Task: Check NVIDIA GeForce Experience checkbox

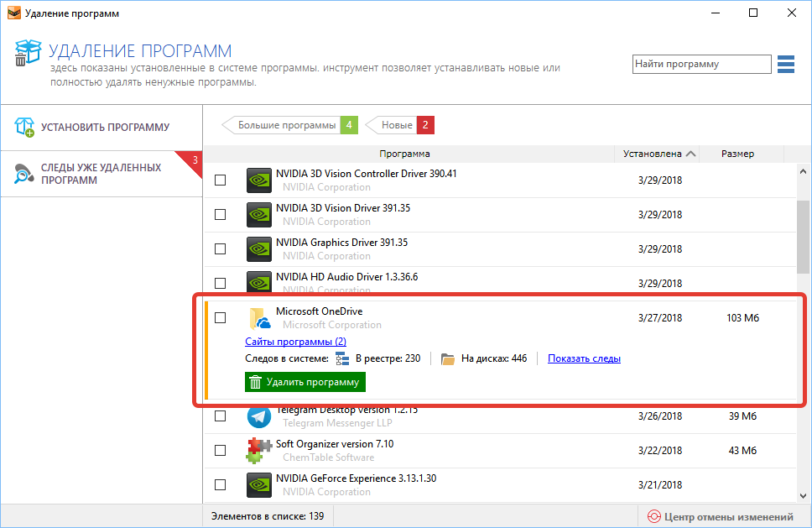Action: (x=220, y=484)
